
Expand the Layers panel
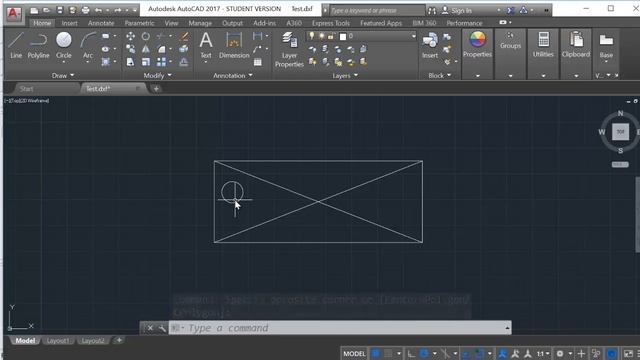point(345,76)
